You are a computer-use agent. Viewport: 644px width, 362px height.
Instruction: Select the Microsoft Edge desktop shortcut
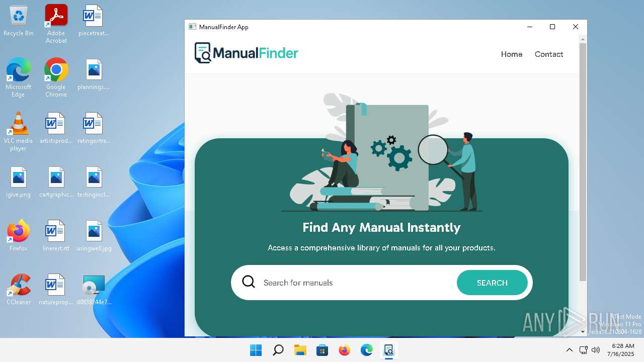pos(19,77)
